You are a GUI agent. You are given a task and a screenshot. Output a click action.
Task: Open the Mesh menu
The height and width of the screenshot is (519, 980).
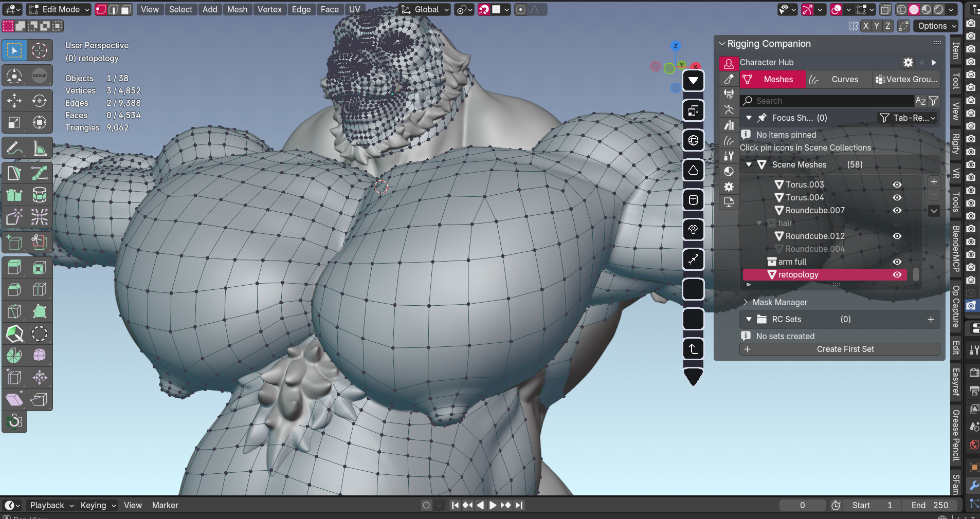click(237, 9)
